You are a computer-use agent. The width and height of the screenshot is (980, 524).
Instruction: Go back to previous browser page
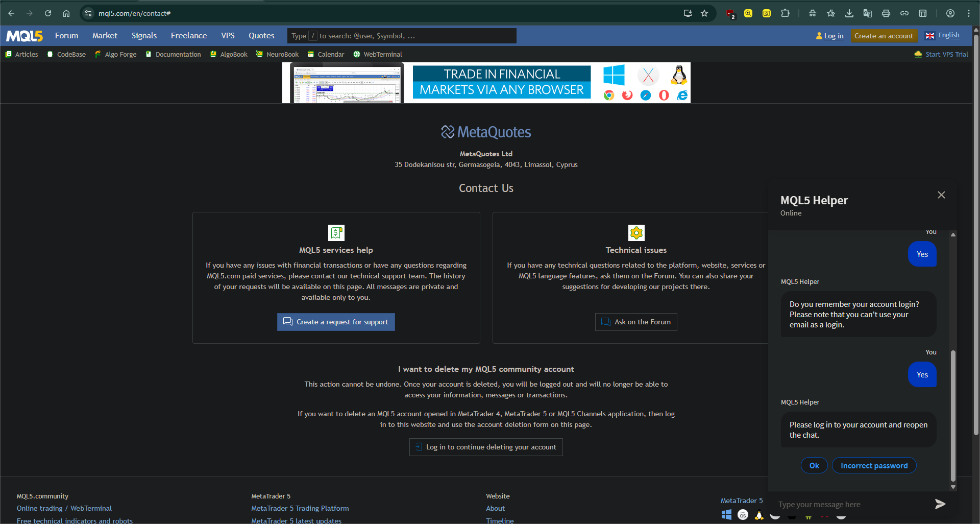[11, 13]
